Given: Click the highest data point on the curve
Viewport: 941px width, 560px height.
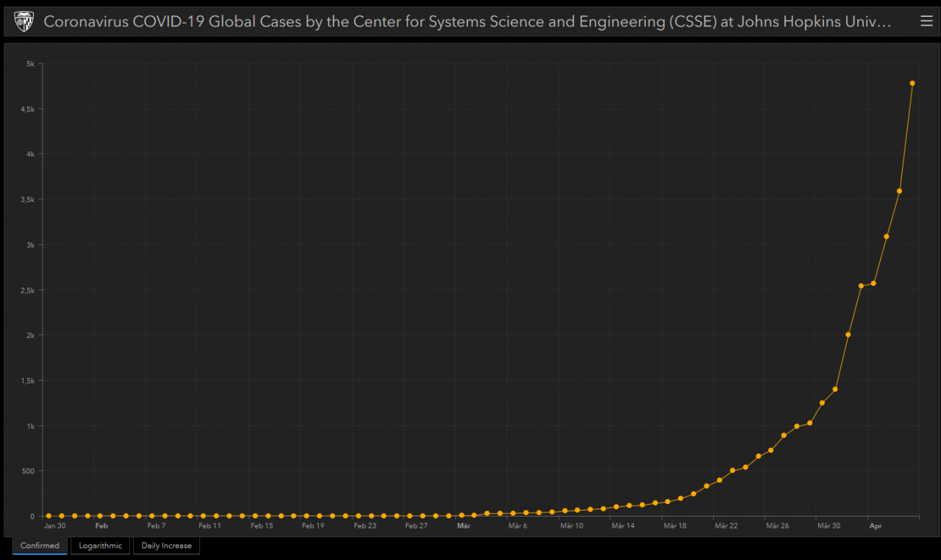Looking at the screenshot, I should click(x=912, y=83).
